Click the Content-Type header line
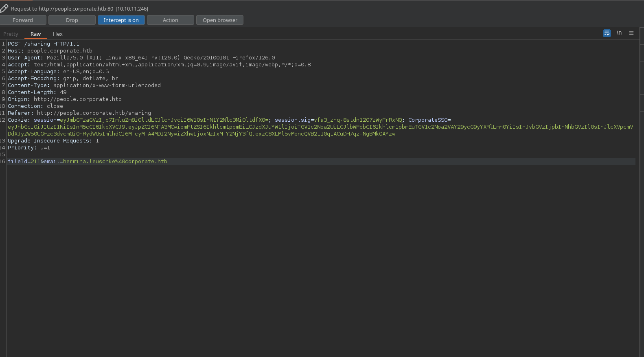Screen dimensions: 644x357 (x=84, y=85)
